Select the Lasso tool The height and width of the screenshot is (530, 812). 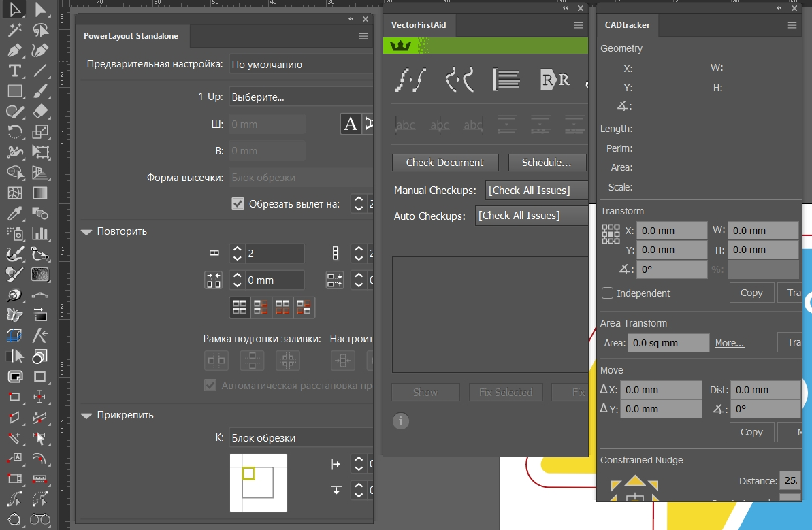point(40,30)
